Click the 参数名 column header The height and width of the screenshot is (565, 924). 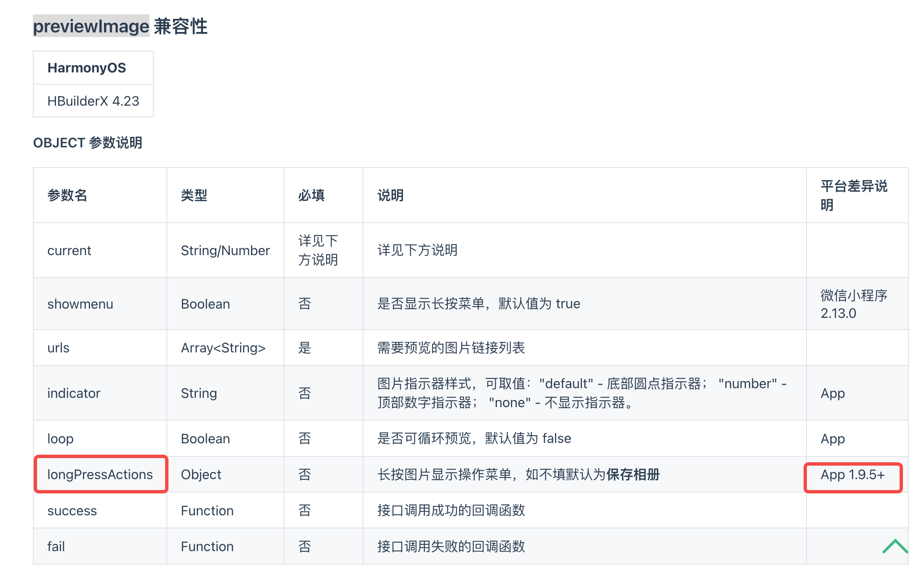[x=67, y=195]
